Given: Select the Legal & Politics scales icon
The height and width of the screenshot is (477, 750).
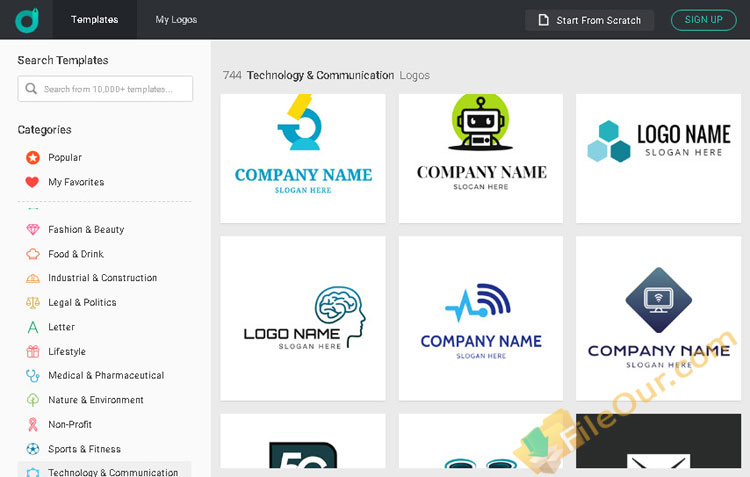Looking at the screenshot, I should (x=32, y=302).
